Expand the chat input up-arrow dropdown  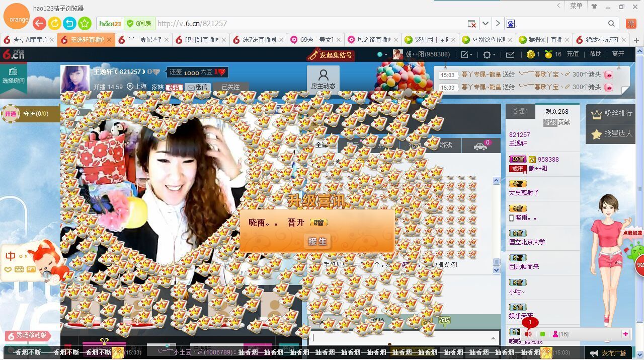point(494,338)
